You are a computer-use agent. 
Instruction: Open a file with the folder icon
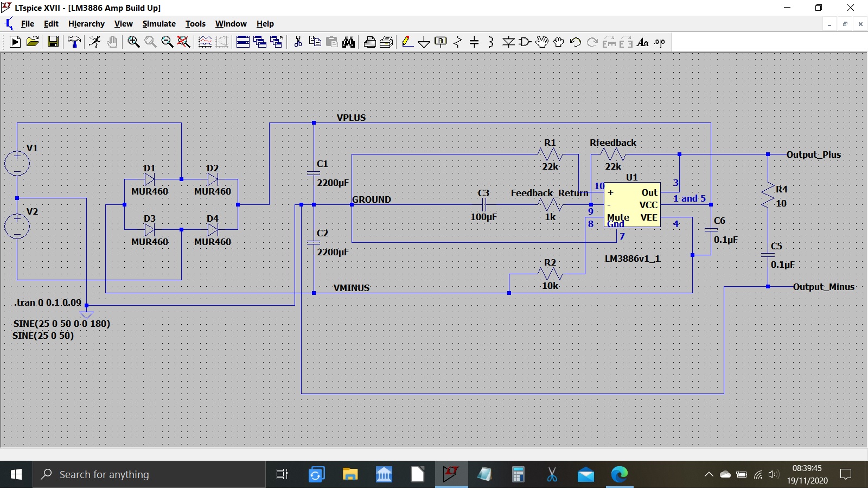pyautogui.click(x=33, y=42)
